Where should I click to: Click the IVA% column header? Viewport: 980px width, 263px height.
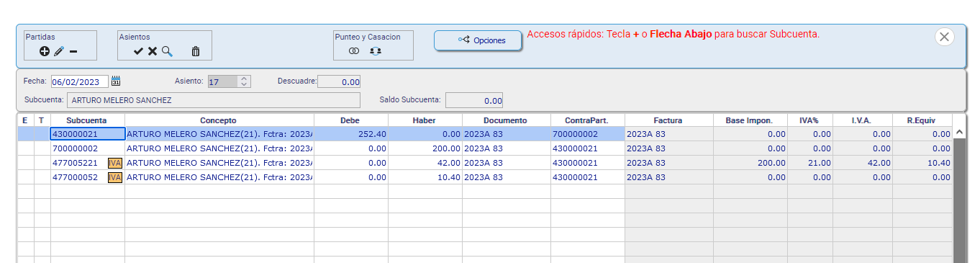tap(809, 120)
